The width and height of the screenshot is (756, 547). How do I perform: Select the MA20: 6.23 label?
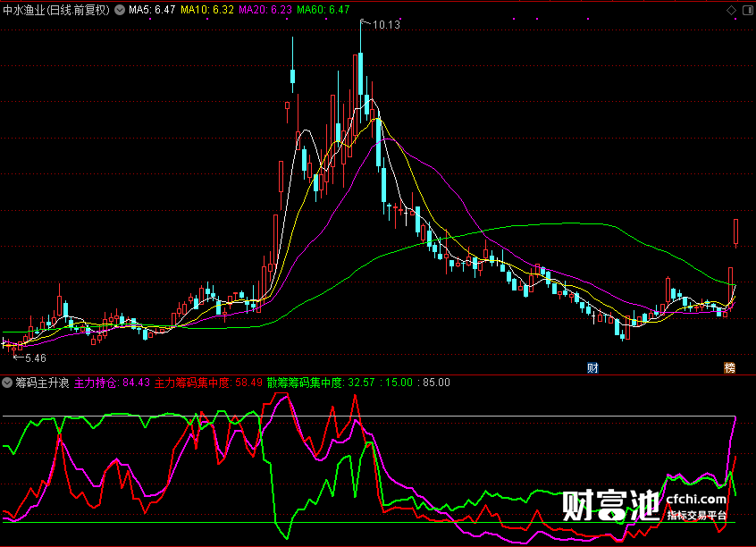265,10
